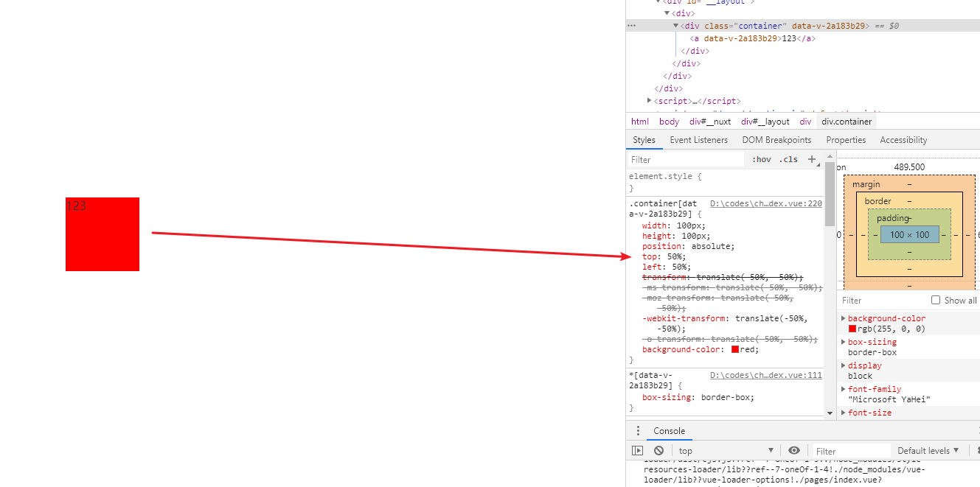The width and height of the screenshot is (980, 487).
Task: Toggle the .cls element classes panel
Action: [788, 159]
